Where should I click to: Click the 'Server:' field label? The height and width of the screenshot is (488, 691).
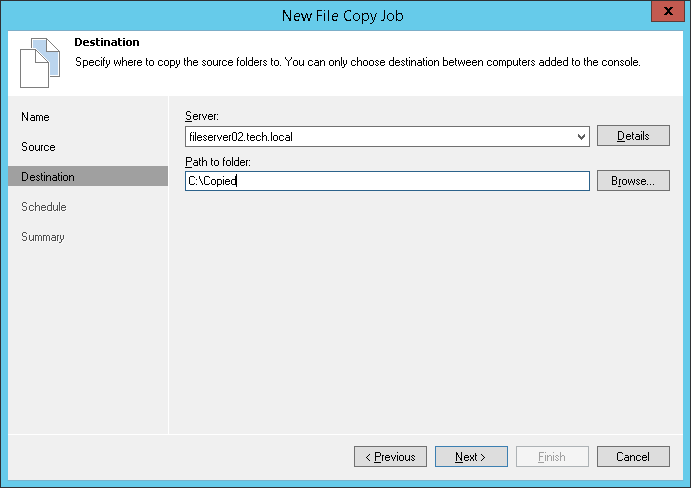pyautogui.click(x=202, y=117)
